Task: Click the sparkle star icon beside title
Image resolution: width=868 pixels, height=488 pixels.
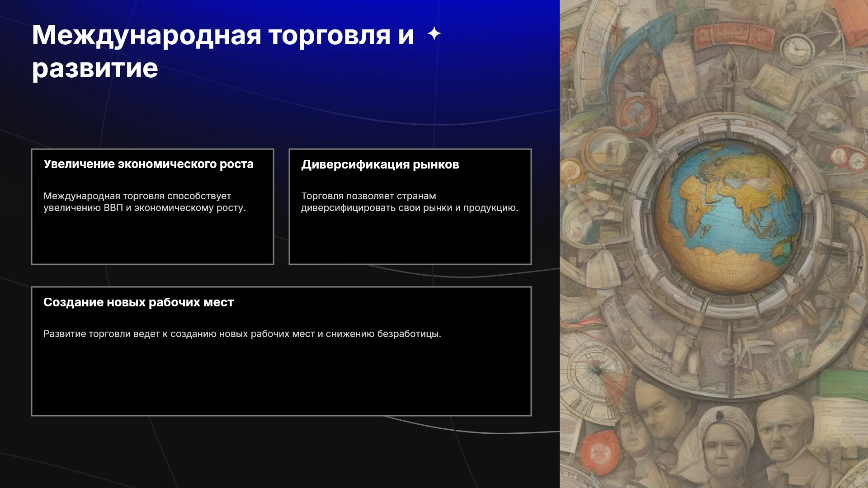Action: coord(434,33)
